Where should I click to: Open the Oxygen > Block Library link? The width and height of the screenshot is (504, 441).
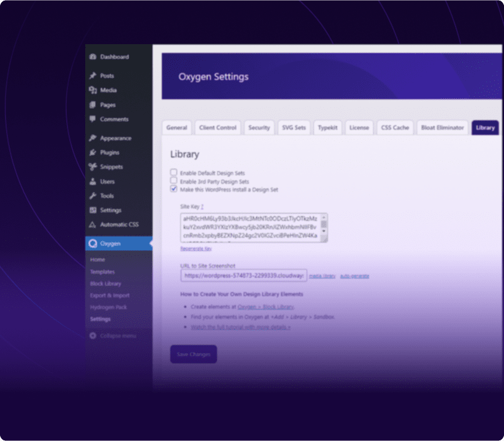click(265, 307)
